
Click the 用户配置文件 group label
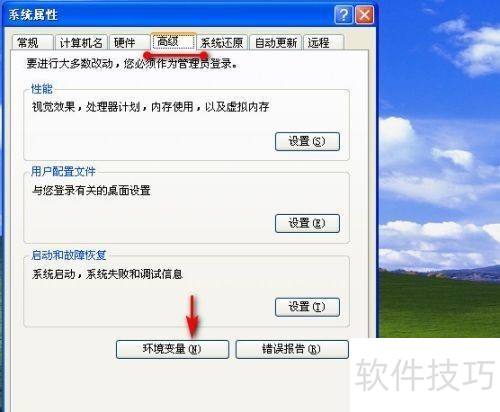[63, 172]
